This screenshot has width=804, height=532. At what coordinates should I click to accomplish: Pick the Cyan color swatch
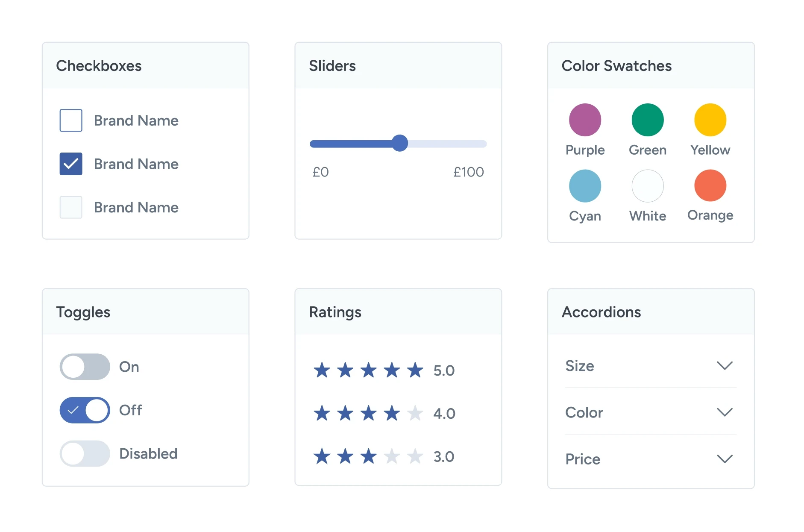(585, 186)
